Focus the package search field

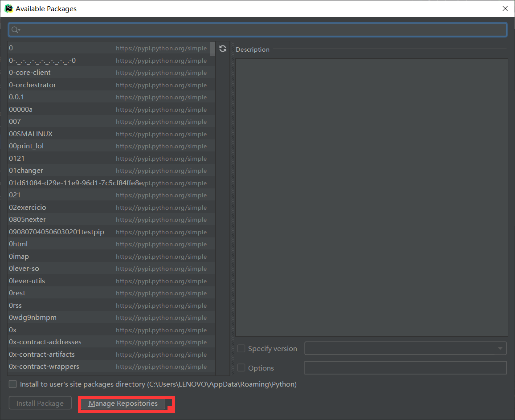pos(257,30)
